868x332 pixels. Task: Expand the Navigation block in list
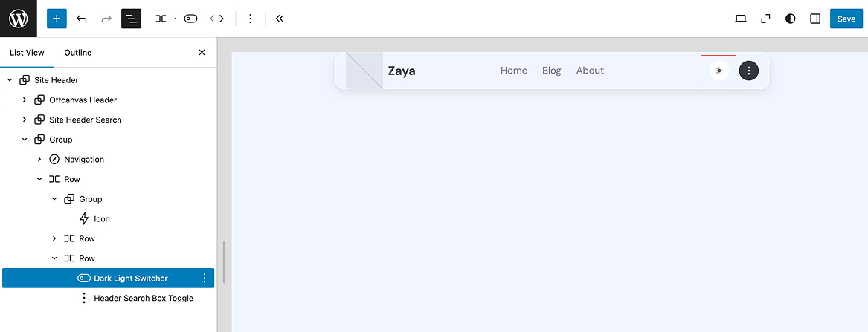tap(39, 159)
